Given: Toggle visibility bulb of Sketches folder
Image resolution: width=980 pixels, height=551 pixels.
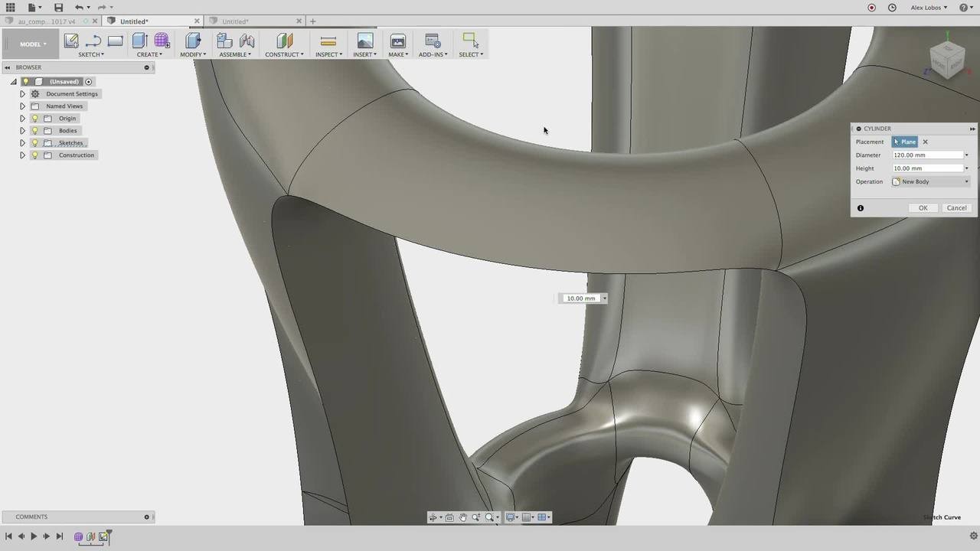Looking at the screenshot, I should pyautogui.click(x=34, y=143).
